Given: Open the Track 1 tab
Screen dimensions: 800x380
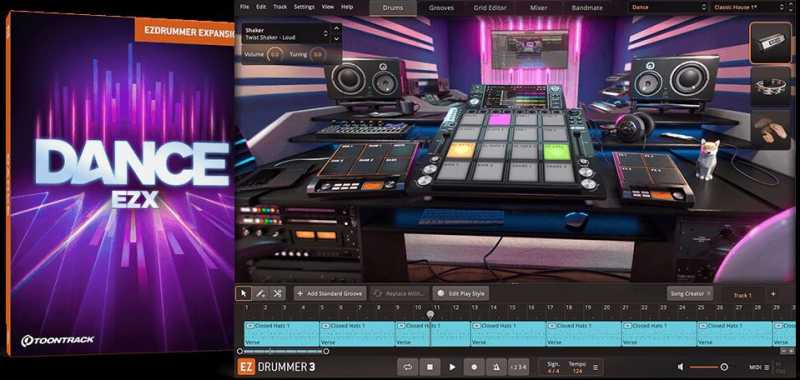Looking at the screenshot, I should pos(742,295).
